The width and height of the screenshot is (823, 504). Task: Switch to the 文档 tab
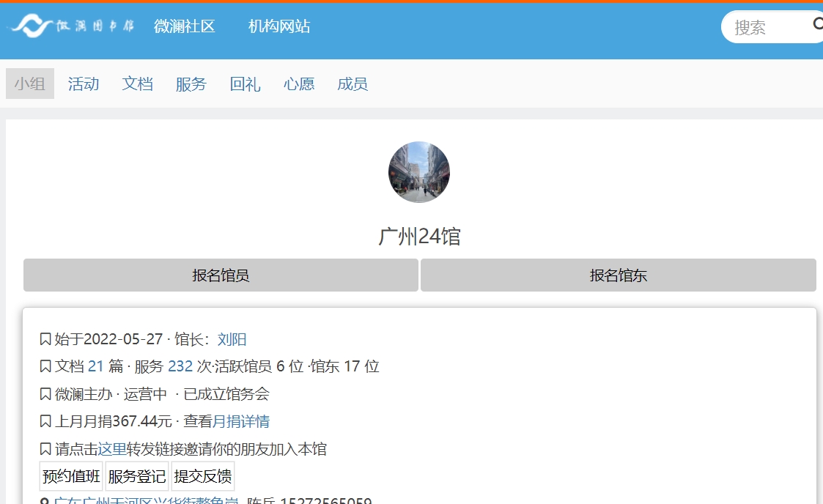[x=137, y=84]
